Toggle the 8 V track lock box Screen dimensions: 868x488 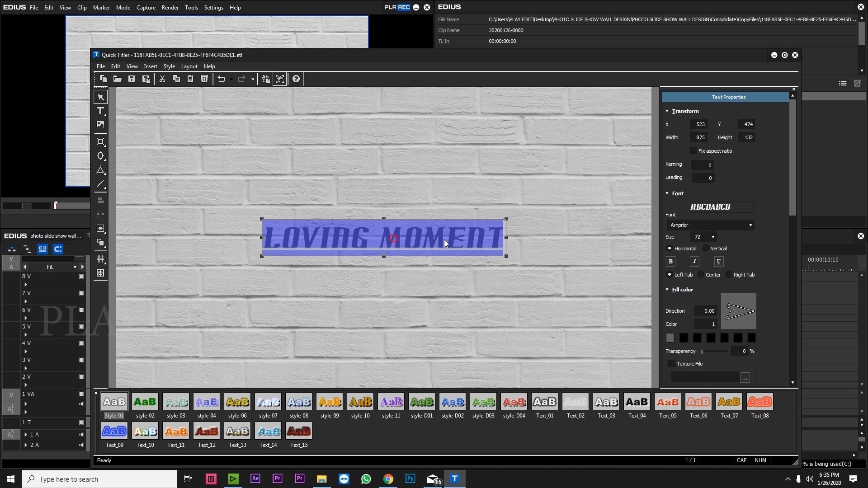(81, 277)
